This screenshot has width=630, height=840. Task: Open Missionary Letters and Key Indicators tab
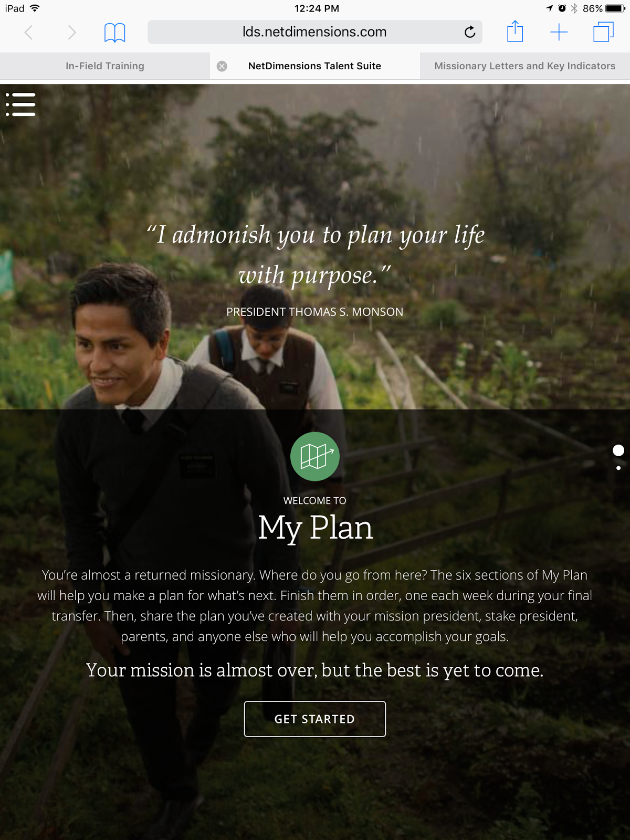(525, 66)
